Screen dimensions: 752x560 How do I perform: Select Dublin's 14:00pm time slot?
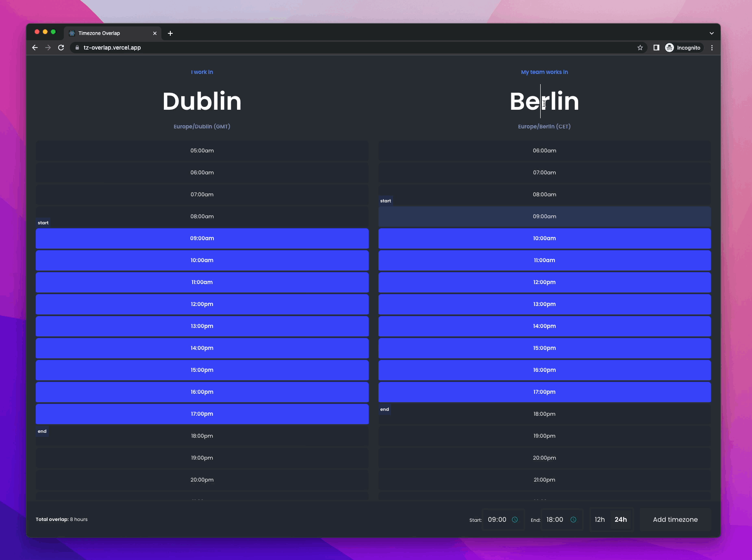coord(202,348)
